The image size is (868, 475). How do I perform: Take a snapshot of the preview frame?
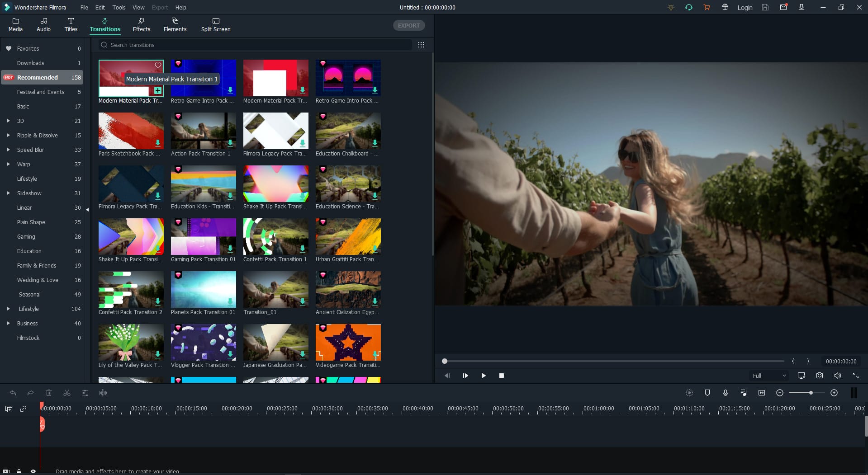819,375
